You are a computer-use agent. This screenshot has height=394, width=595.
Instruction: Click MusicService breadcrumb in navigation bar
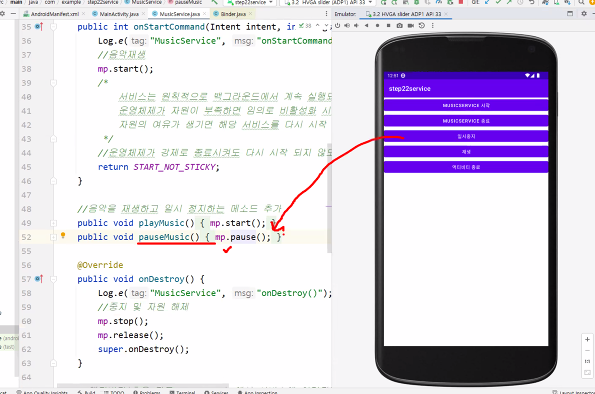(x=143, y=2)
